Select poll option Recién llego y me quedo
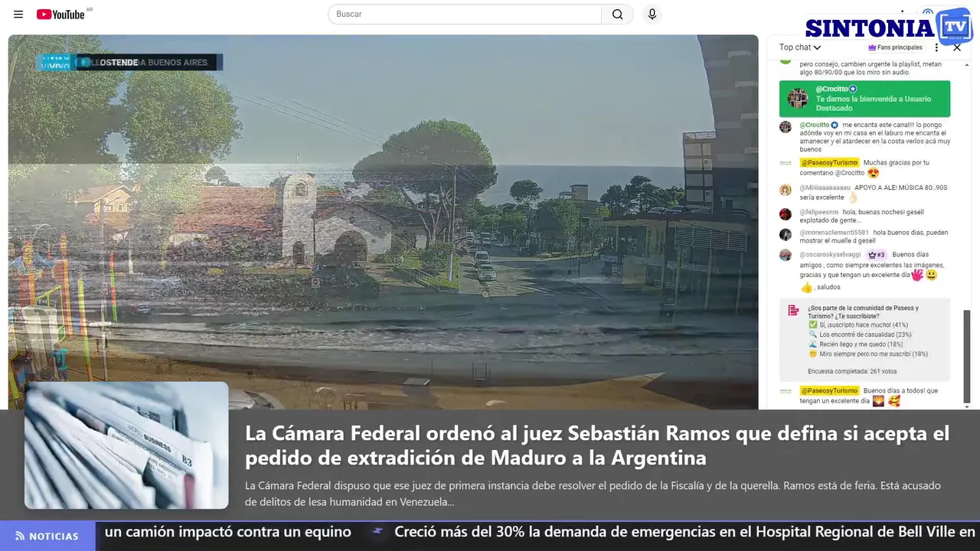 (856, 344)
